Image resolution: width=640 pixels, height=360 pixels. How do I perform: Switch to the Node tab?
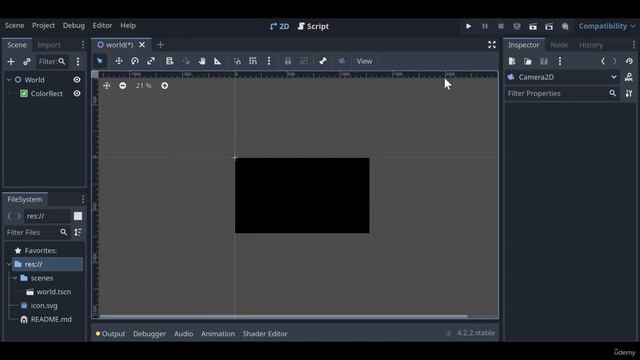click(x=559, y=45)
